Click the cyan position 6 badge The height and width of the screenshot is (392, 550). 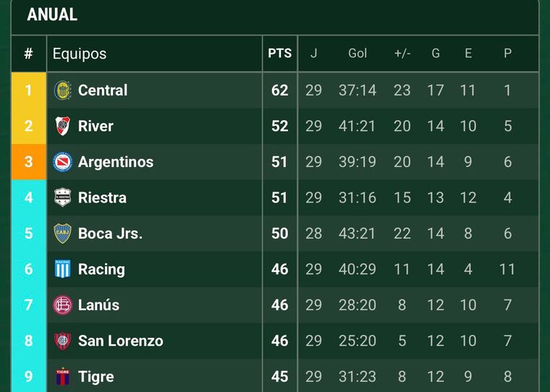29,269
